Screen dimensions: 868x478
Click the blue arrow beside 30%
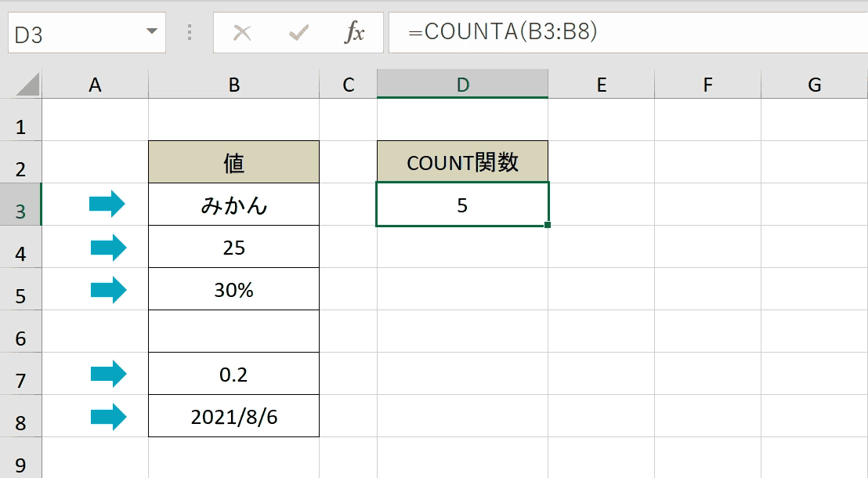[108, 290]
